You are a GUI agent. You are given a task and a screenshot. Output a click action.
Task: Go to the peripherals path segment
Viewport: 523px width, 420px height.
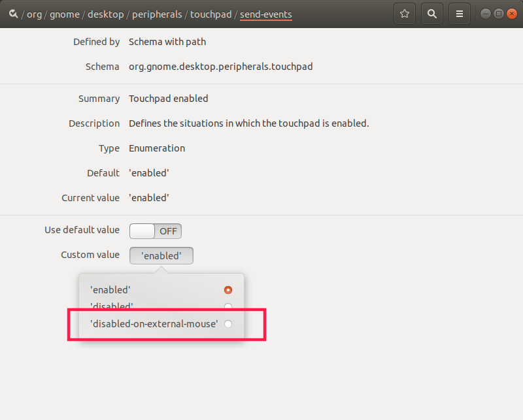[x=157, y=14]
